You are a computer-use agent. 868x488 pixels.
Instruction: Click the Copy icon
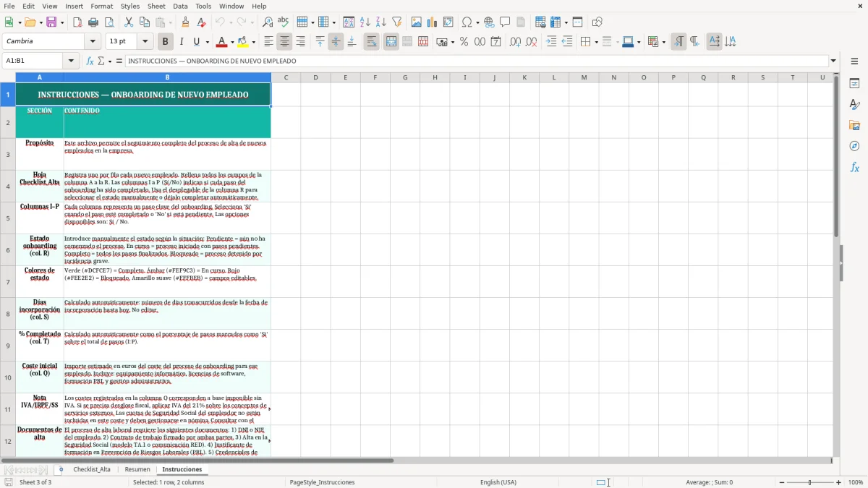point(145,22)
